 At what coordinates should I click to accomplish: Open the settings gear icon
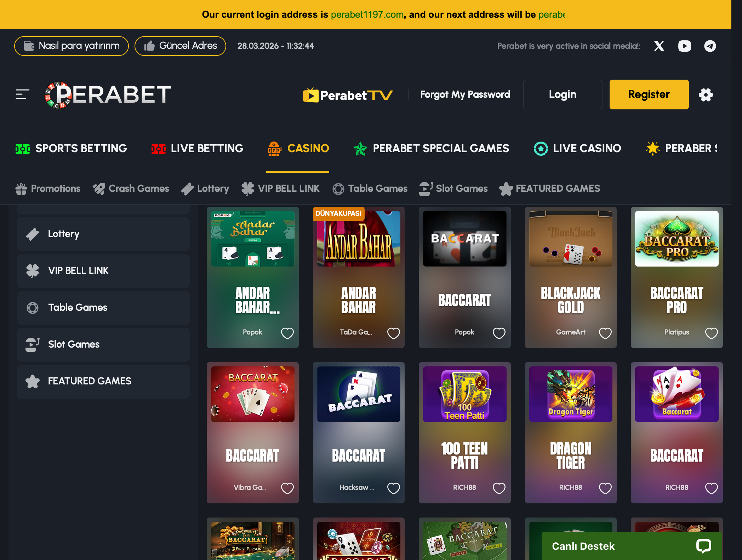706,95
